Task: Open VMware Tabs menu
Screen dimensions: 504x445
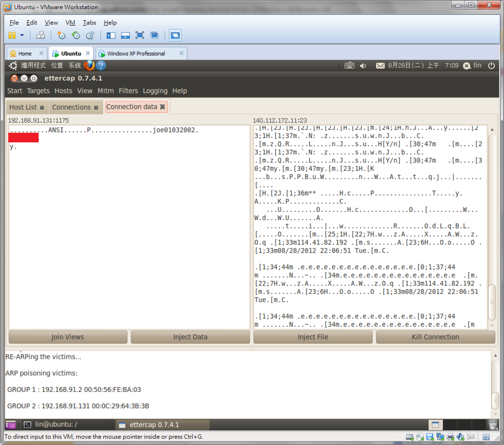Action: 90,23
